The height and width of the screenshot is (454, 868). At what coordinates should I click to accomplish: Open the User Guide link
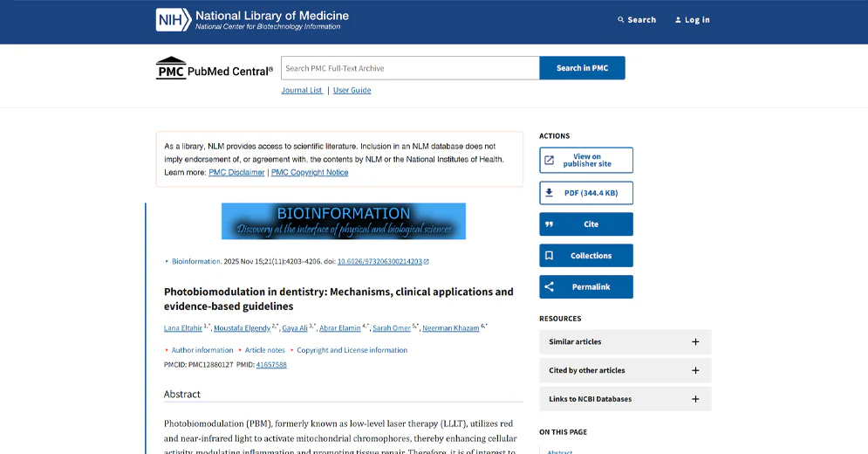[x=352, y=90]
